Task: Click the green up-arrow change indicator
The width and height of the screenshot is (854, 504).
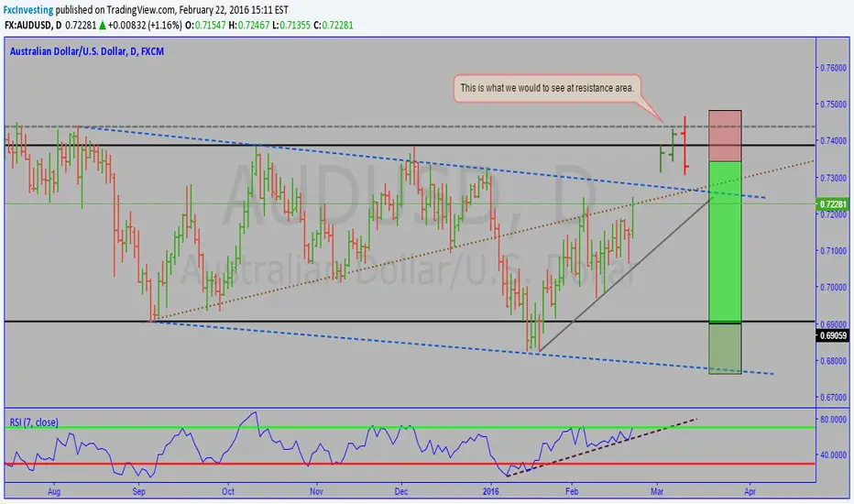Action: click(x=103, y=25)
